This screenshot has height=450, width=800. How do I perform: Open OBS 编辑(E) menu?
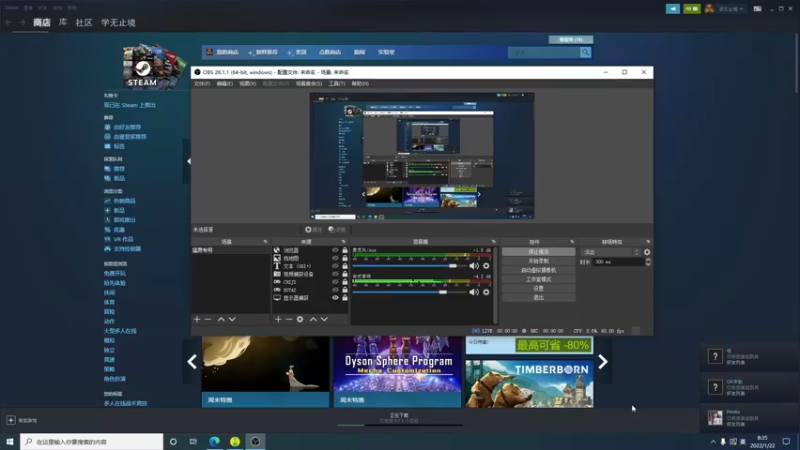(224, 84)
